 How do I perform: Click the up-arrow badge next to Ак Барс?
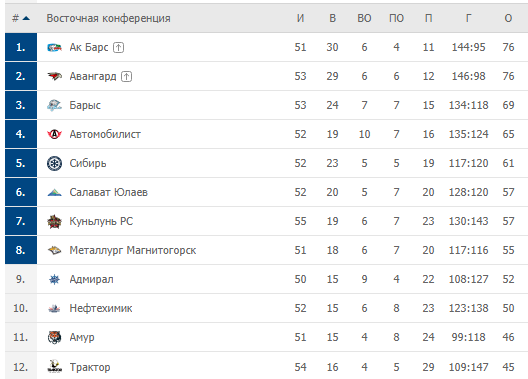pos(118,47)
